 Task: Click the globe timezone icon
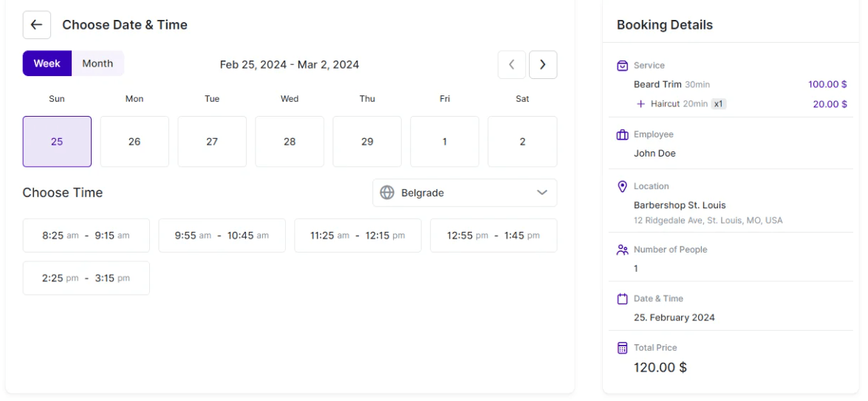(386, 193)
